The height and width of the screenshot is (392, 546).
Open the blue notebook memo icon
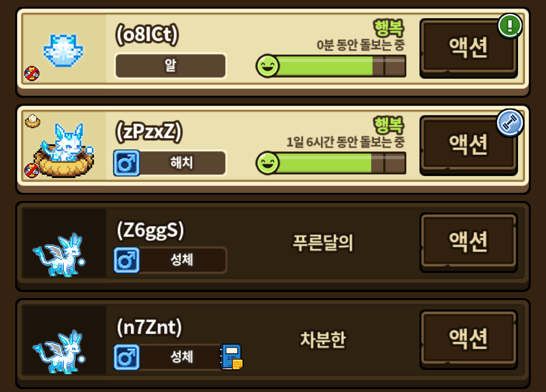point(232,357)
